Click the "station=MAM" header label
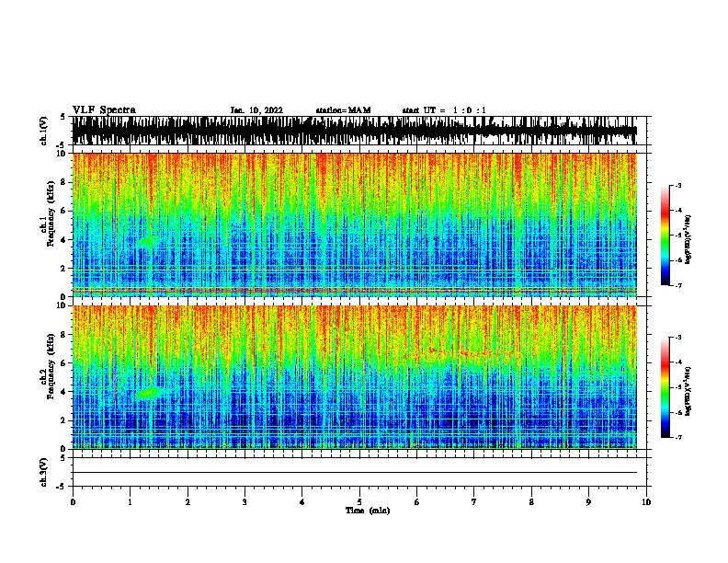Image resolution: width=728 pixels, height=563 pixels. coord(343,110)
